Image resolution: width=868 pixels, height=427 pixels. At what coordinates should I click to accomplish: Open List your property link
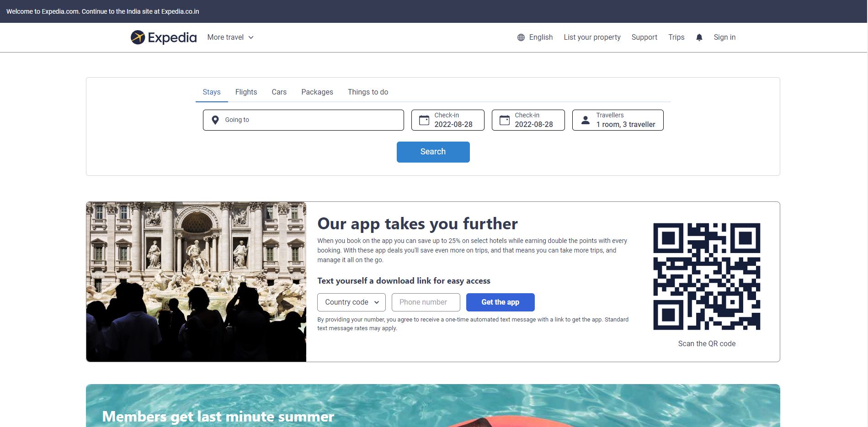(x=592, y=37)
